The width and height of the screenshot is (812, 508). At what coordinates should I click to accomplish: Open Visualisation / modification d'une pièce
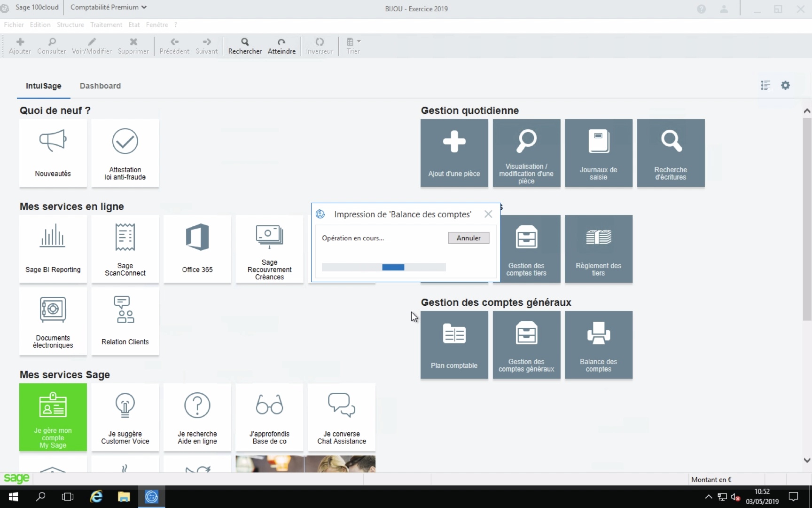tap(526, 153)
